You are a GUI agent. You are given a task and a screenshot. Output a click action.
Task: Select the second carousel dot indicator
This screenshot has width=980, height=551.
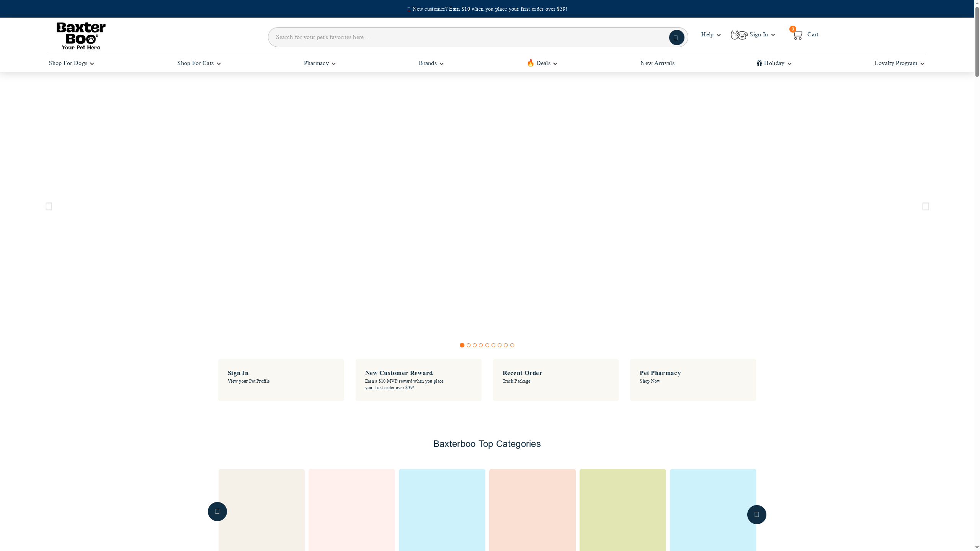point(468,345)
